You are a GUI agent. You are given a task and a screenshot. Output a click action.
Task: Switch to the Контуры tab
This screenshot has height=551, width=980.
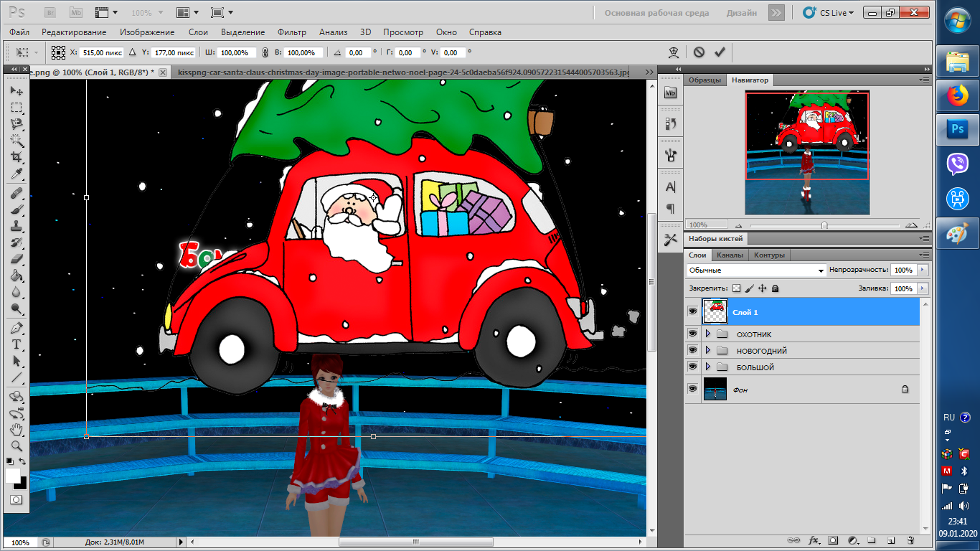click(x=770, y=255)
